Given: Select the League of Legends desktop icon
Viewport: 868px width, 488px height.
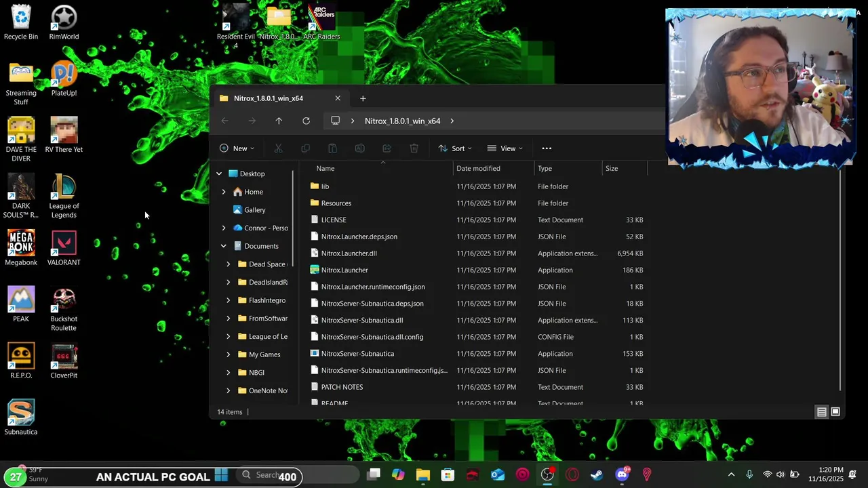Looking at the screenshot, I should pyautogui.click(x=64, y=197).
